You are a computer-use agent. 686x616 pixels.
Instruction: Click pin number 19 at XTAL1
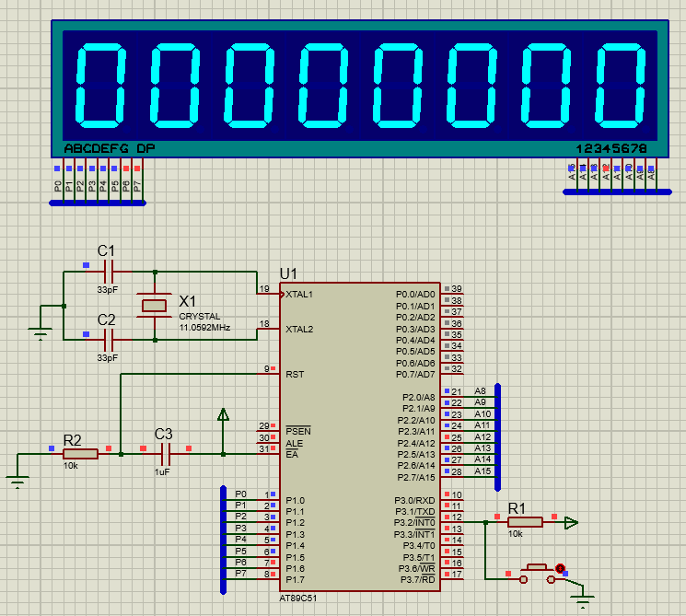tap(264, 289)
